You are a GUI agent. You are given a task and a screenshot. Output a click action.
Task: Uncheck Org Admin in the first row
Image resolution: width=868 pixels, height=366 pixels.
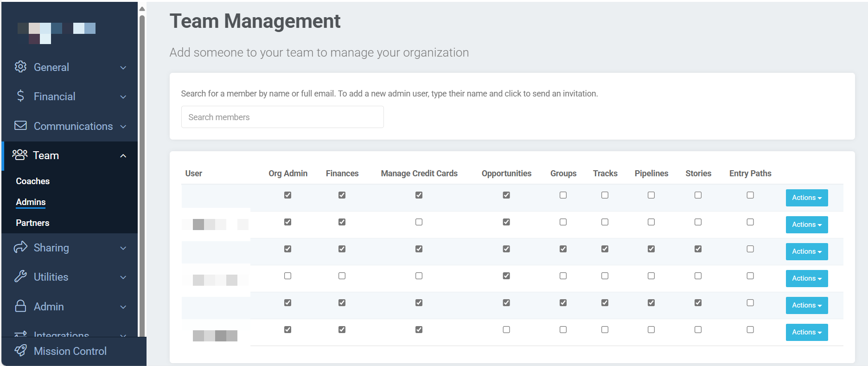(x=287, y=195)
